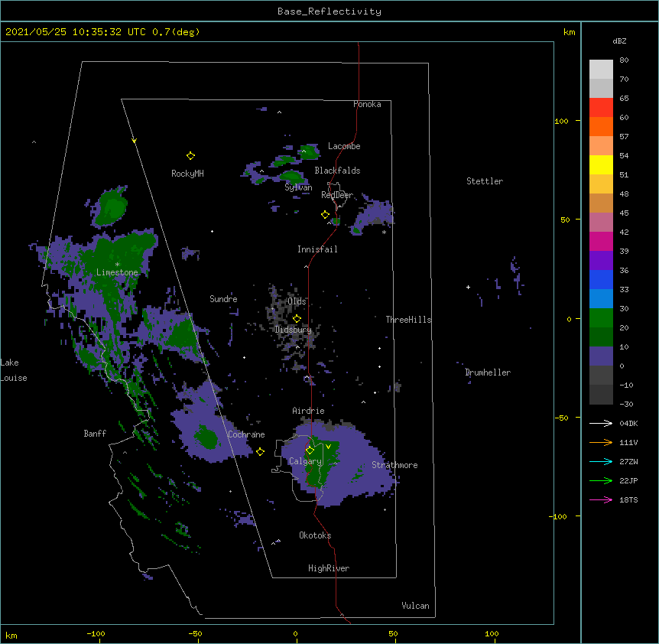This screenshot has width=659, height=644.
Task: Click the green echo cell near Lacombe
Action: 310,151
